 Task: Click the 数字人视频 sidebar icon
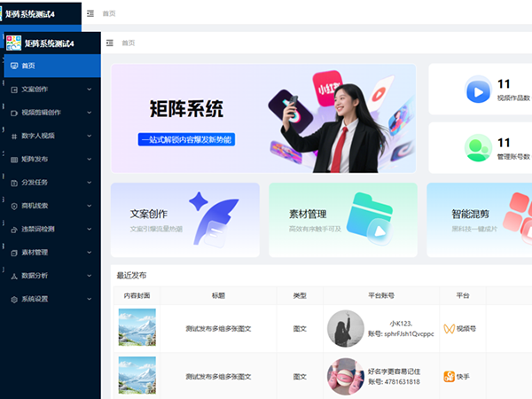13,136
